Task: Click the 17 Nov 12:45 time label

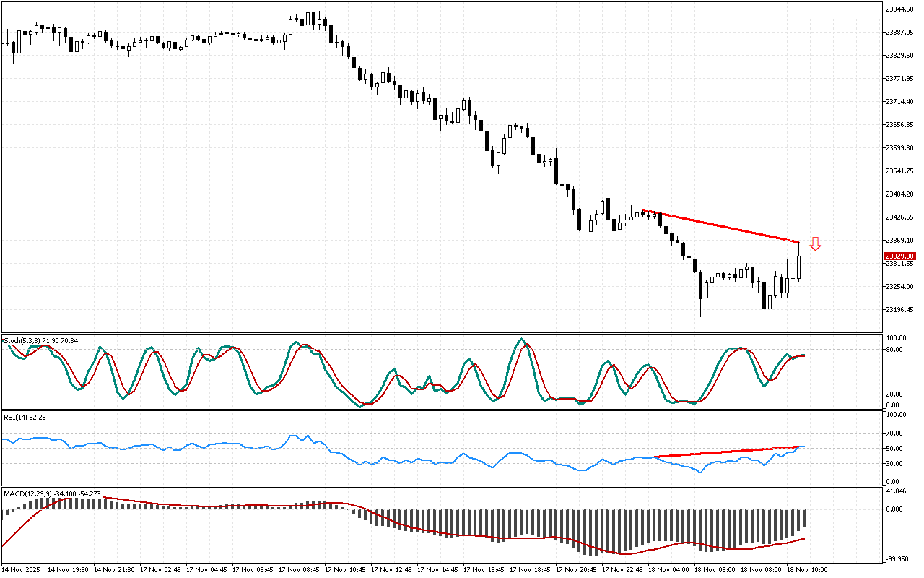Action: [x=394, y=569]
